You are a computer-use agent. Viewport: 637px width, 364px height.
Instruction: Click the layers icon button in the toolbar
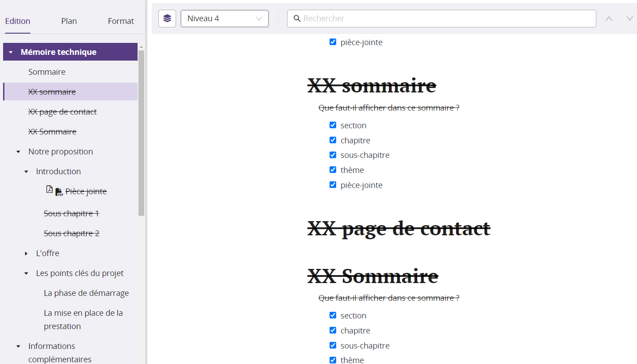click(x=167, y=19)
